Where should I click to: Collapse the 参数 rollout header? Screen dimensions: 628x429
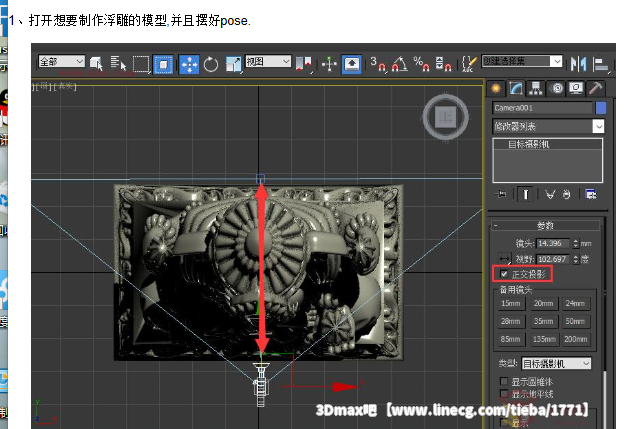(x=546, y=226)
